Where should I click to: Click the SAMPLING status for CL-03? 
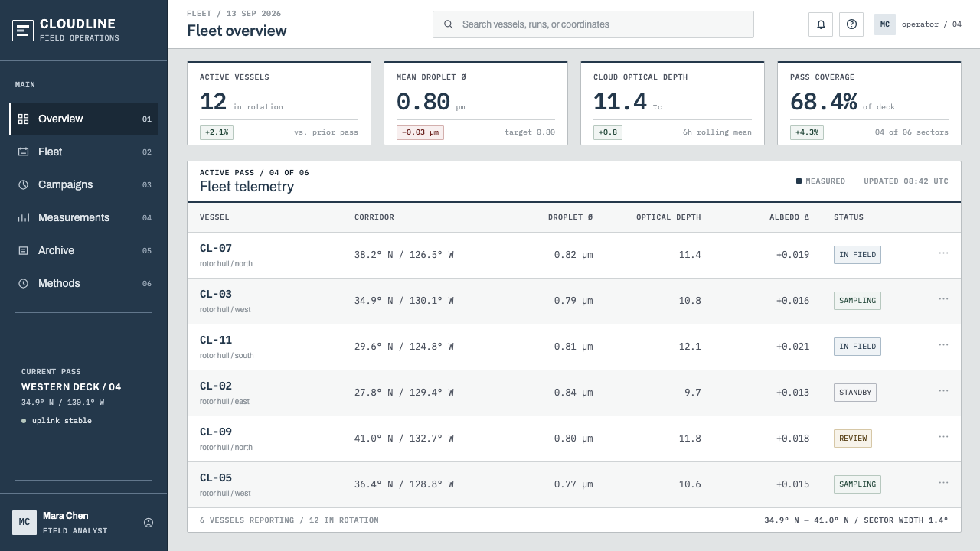(857, 301)
